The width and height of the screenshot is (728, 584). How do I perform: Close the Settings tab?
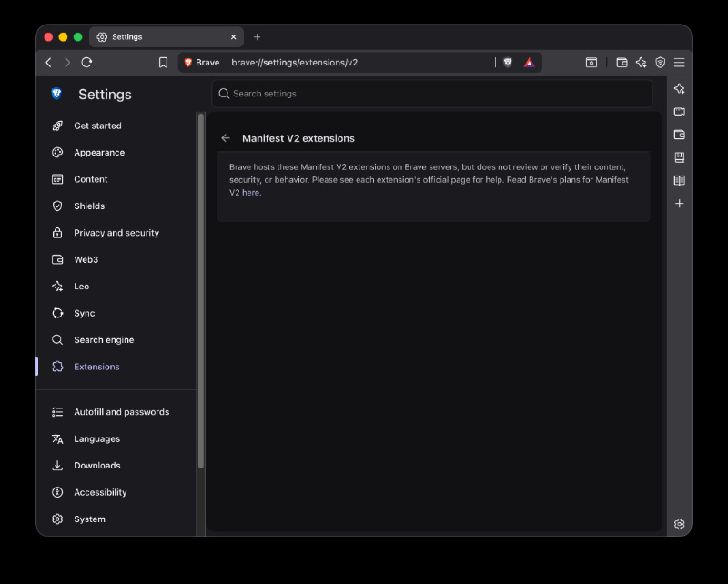click(234, 37)
